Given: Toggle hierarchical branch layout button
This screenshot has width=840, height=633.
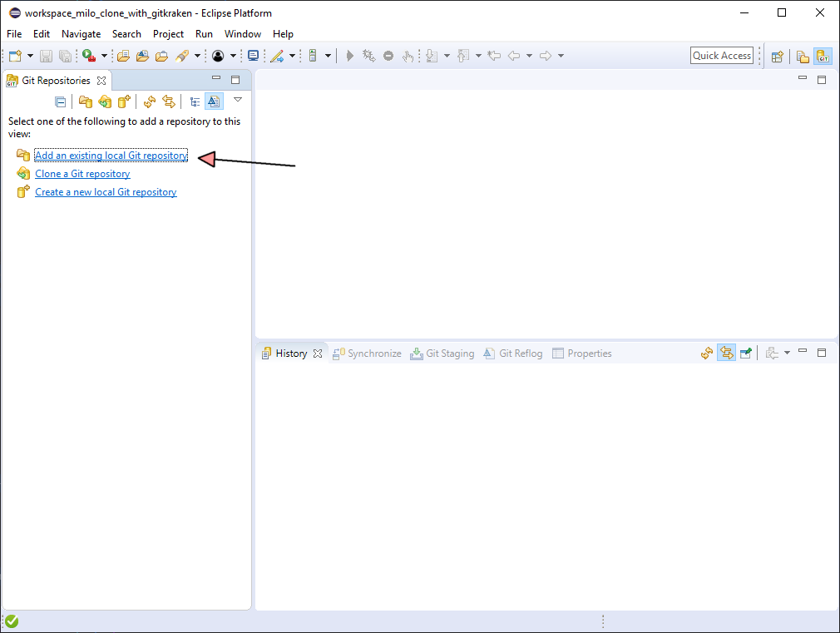Looking at the screenshot, I should (195, 101).
